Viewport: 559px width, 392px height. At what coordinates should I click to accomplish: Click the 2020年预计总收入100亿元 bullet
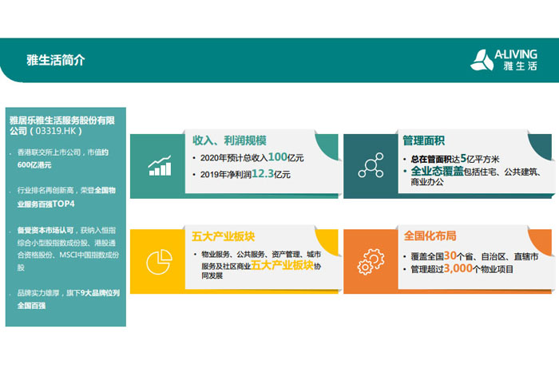coord(252,157)
